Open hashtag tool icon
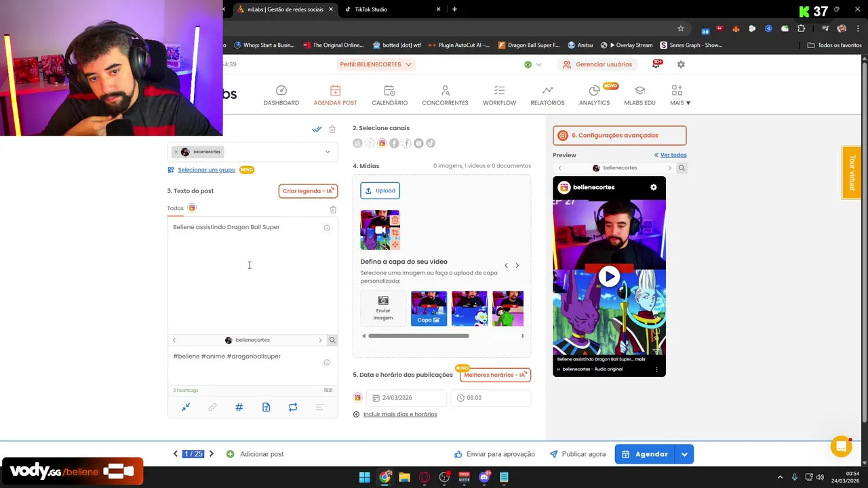868x488 pixels. [239, 407]
